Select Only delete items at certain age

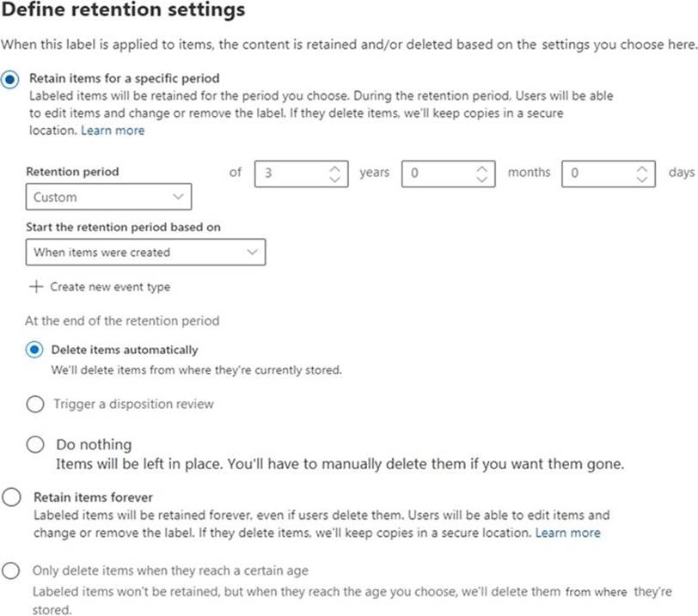(x=10, y=570)
